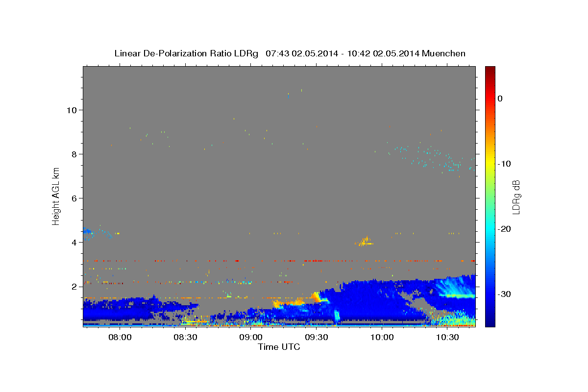Click the dark red top of the colorbar
588x392 pixels.
[490, 70]
